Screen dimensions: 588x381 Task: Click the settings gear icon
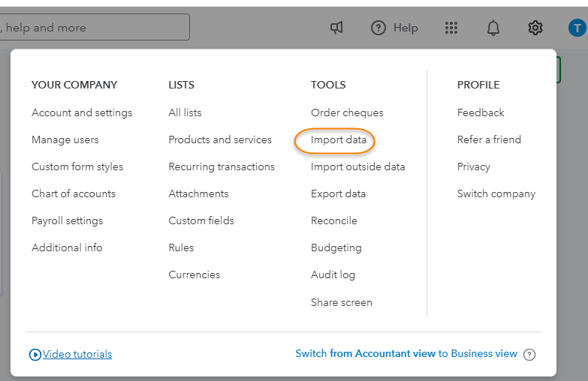coord(535,28)
